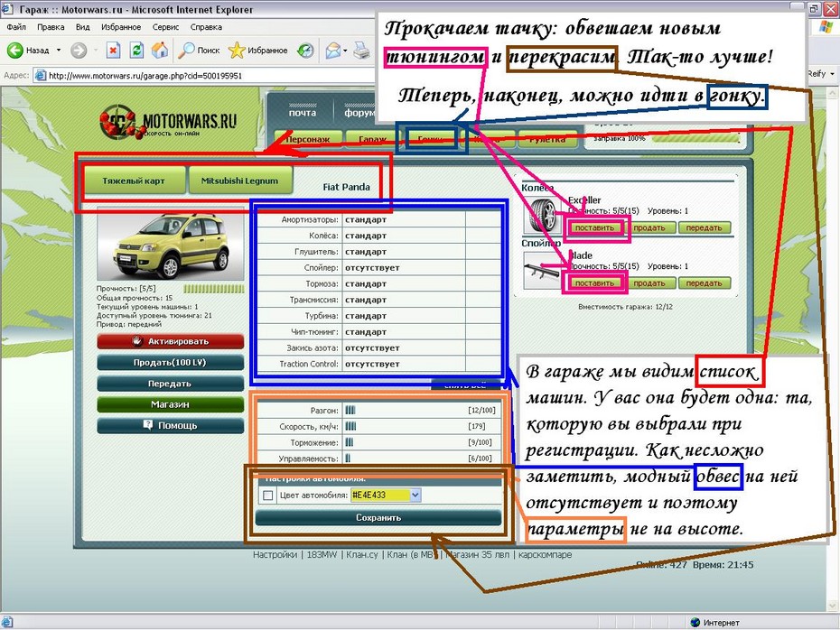Click the red Активировать button

pyautogui.click(x=171, y=341)
